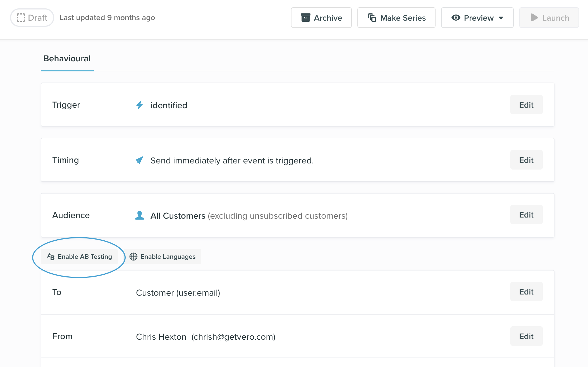Edit the Trigger settings
The width and height of the screenshot is (588, 367).
pos(526,105)
